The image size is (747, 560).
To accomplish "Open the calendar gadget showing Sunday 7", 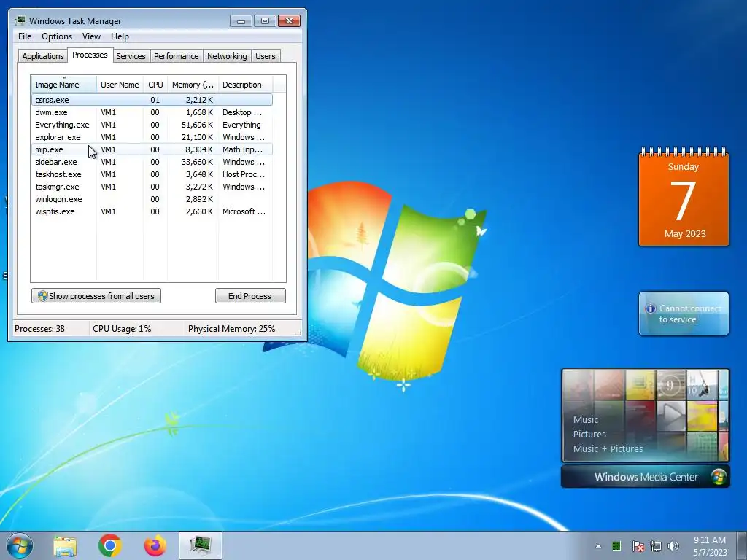I will click(x=684, y=197).
